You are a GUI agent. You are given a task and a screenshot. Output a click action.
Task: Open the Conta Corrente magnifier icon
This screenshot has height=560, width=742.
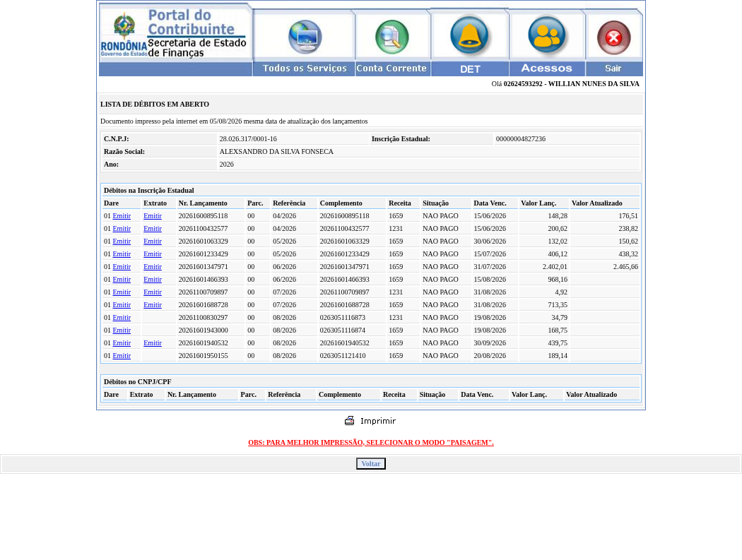pyautogui.click(x=391, y=37)
